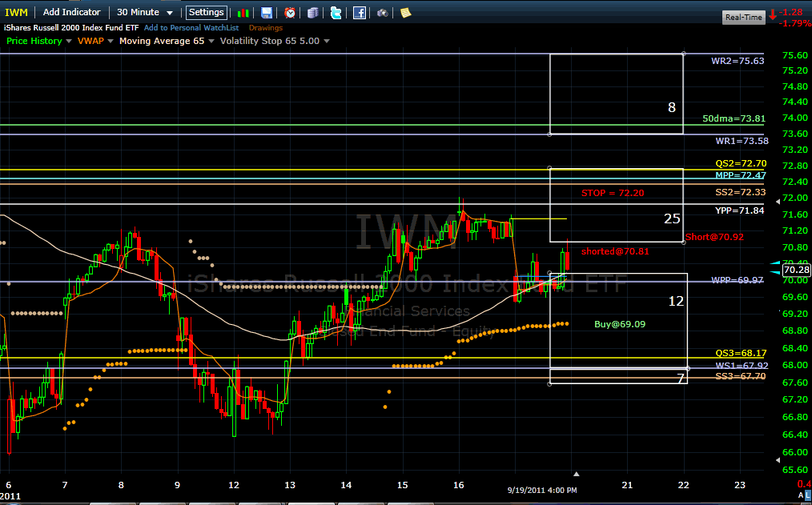Click the 70.28 current price flag
The image size is (812, 505).
coord(797,270)
